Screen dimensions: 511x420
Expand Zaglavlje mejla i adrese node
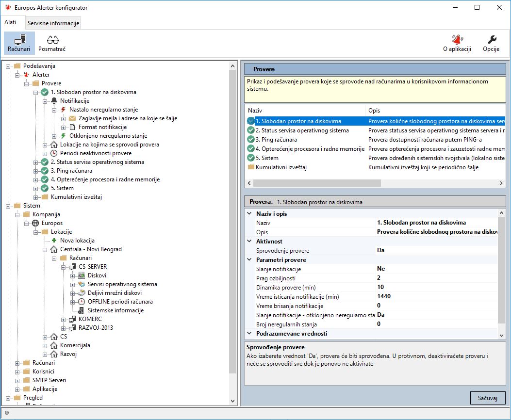pyautogui.click(x=63, y=118)
